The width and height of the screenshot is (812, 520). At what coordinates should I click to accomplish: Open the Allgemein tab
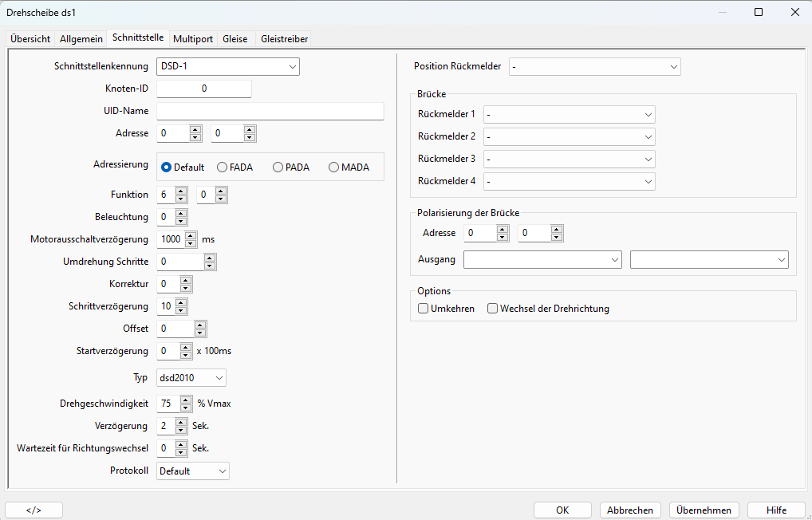click(81, 39)
